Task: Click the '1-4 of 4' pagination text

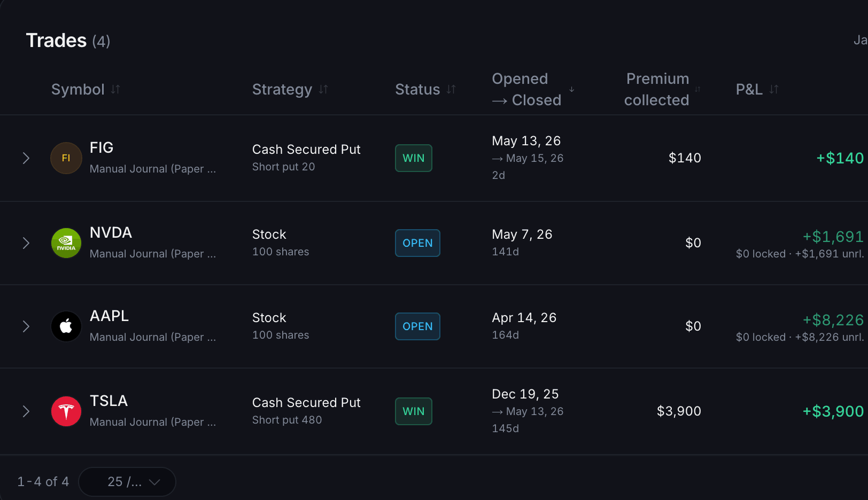Action: tap(43, 482)
